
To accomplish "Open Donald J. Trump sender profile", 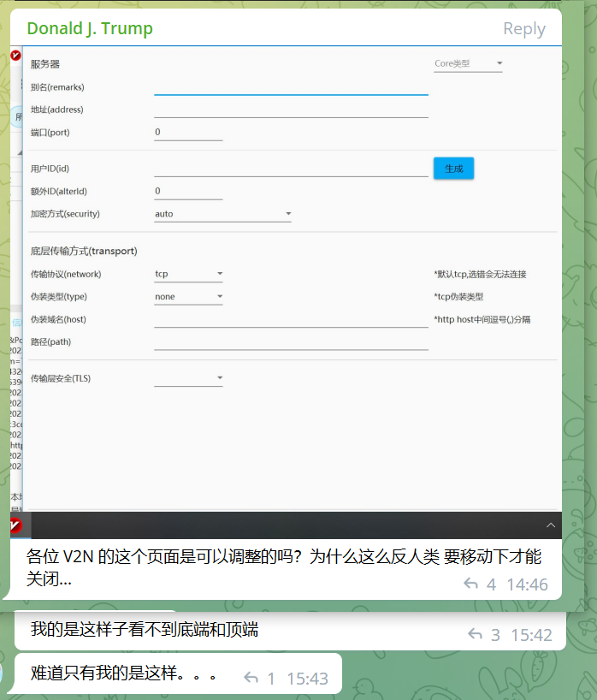I will (90, 28).
